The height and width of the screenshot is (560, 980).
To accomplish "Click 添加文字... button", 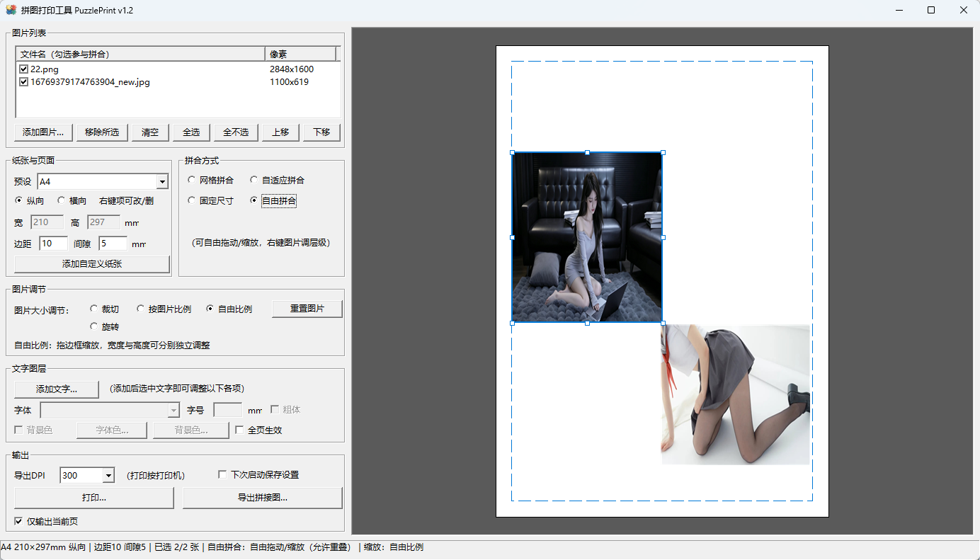I will click(57, 389).
